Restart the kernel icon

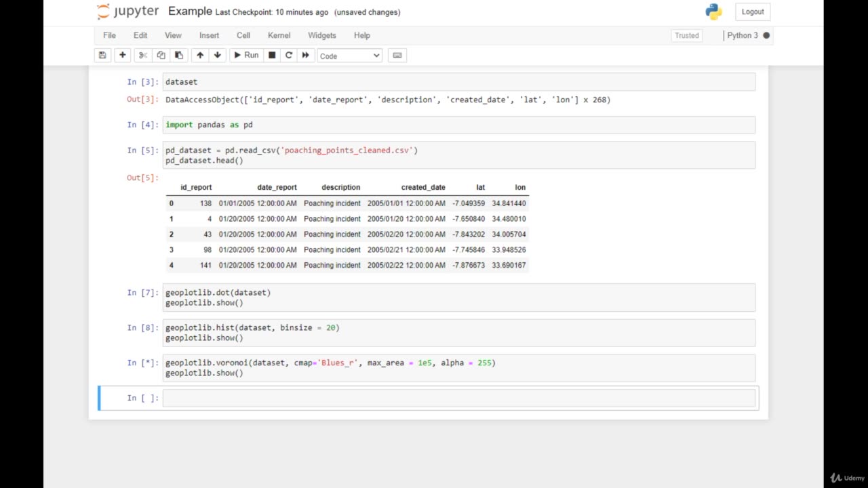point(289,56)
